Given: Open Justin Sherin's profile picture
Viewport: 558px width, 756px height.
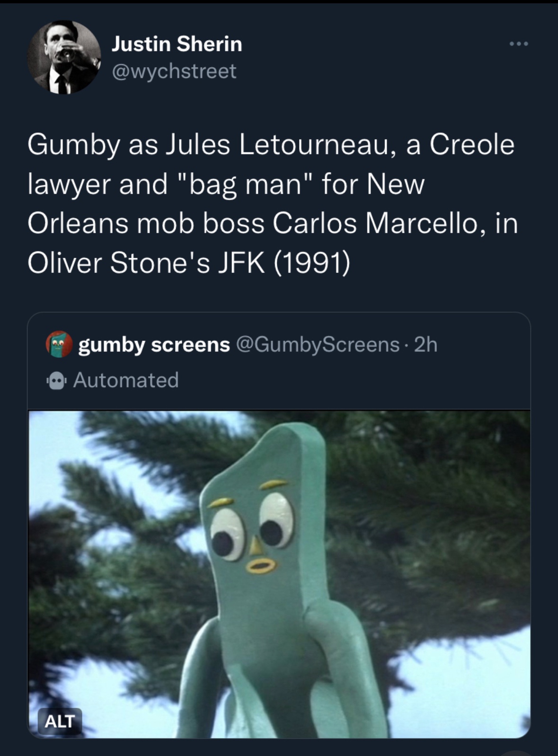Looking at the screenshot, I should click(x=64, y=57).
